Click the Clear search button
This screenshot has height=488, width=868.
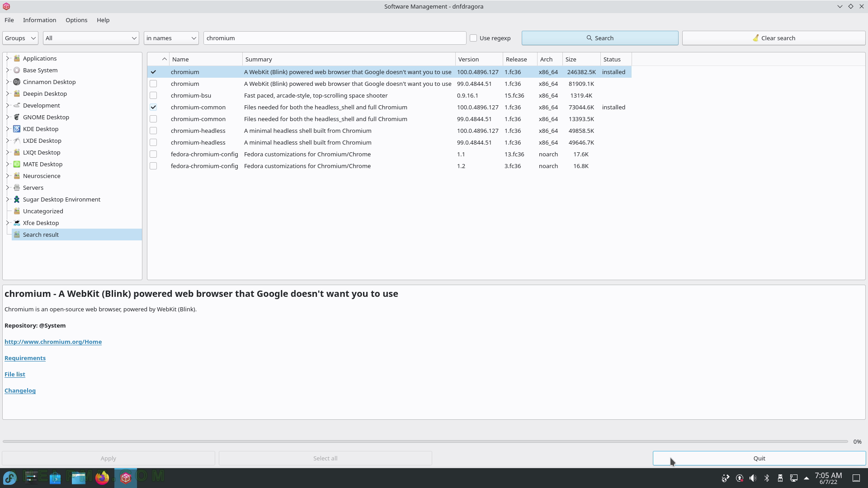pyautogui.click(x=774, y=38)
